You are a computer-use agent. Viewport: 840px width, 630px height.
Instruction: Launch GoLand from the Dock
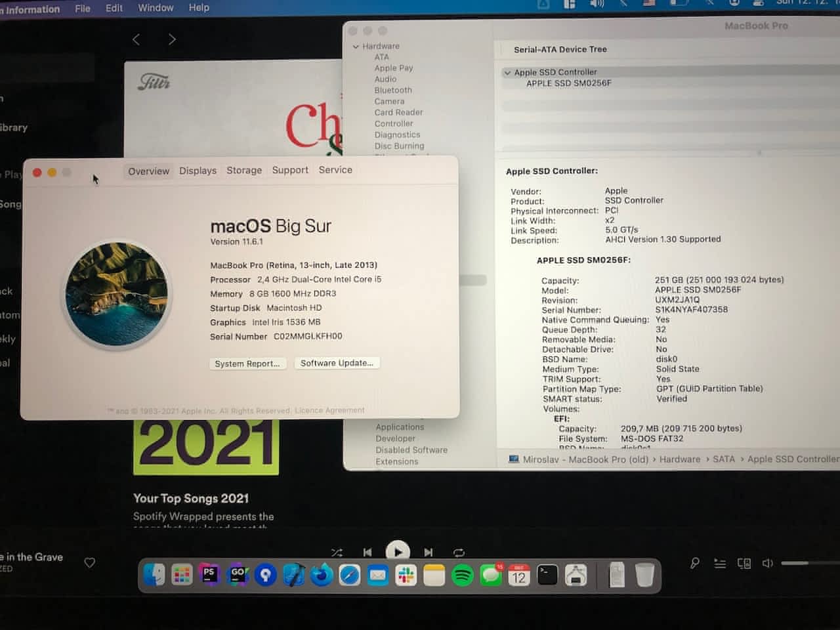tap(238, 576)
